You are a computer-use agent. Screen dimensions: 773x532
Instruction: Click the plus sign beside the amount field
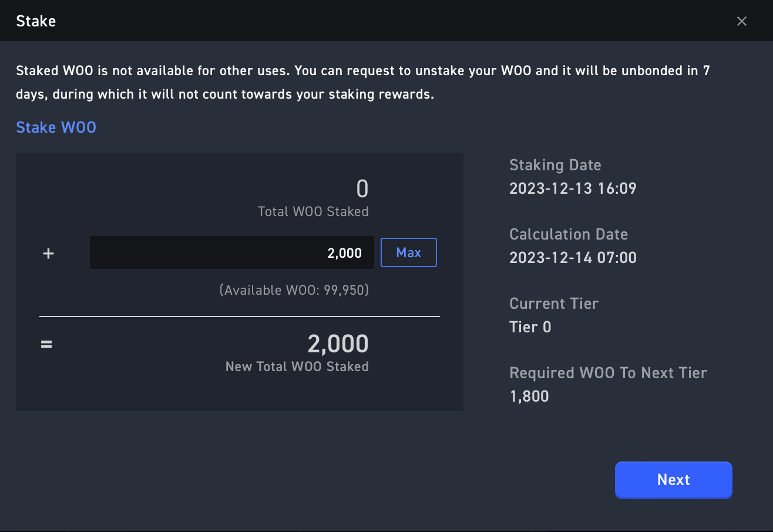point(48,254)
